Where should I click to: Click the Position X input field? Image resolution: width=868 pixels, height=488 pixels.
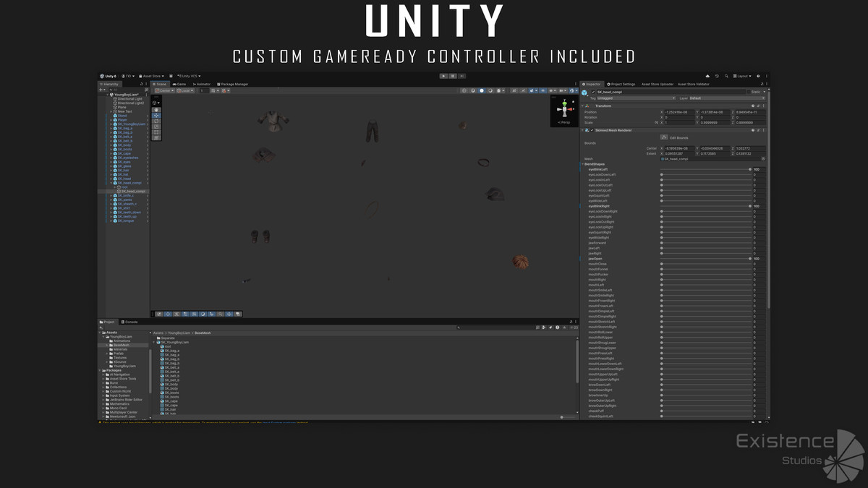[x=679, y=112]
